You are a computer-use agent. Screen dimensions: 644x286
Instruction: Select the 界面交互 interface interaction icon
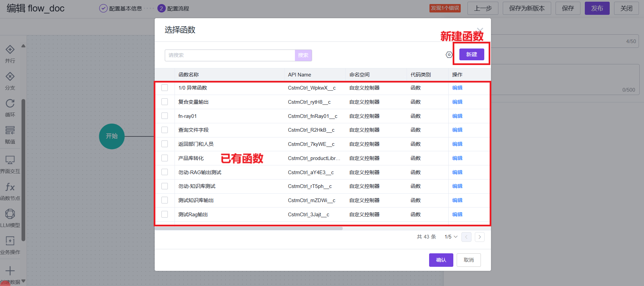pos(10,160)
